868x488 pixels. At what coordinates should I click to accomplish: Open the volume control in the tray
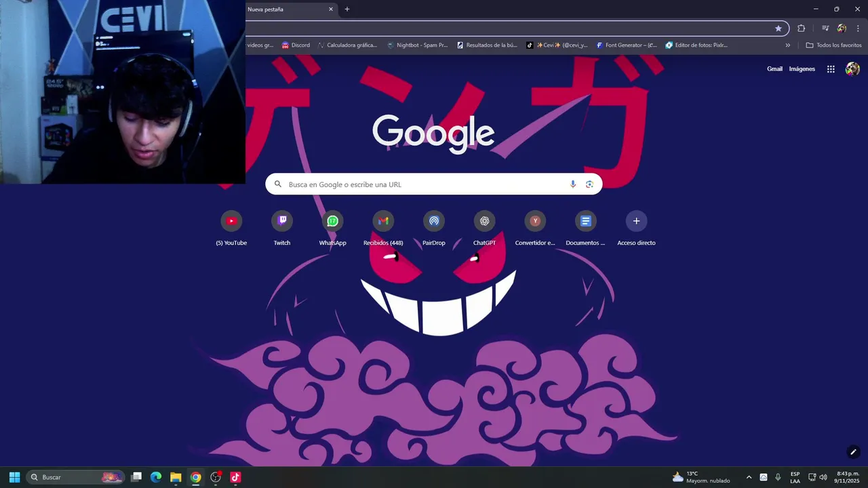coord(823,477)
